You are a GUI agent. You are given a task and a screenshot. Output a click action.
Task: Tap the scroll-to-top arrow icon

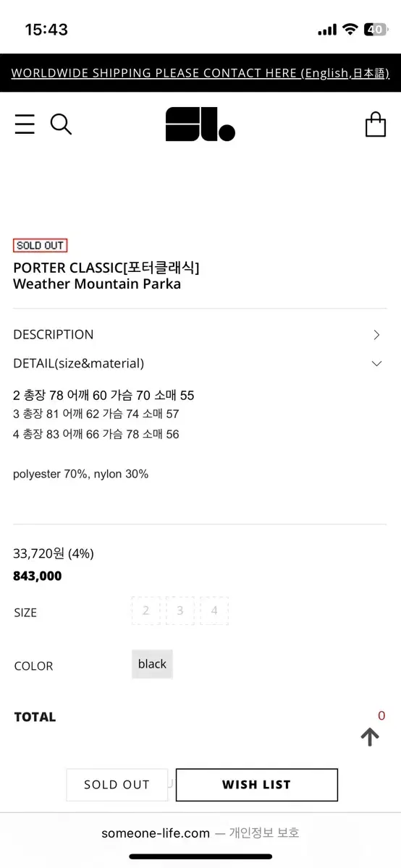370,736
